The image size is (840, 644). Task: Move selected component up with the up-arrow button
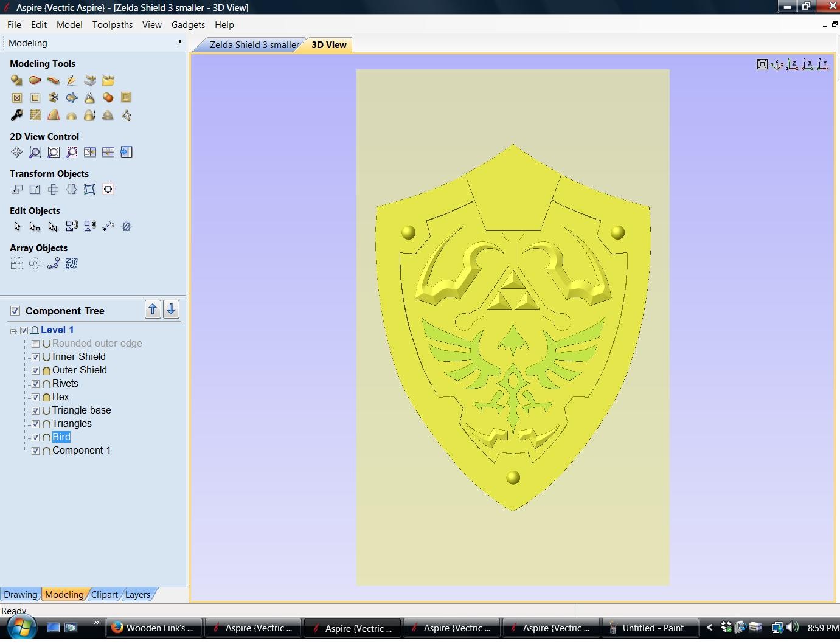153,310
